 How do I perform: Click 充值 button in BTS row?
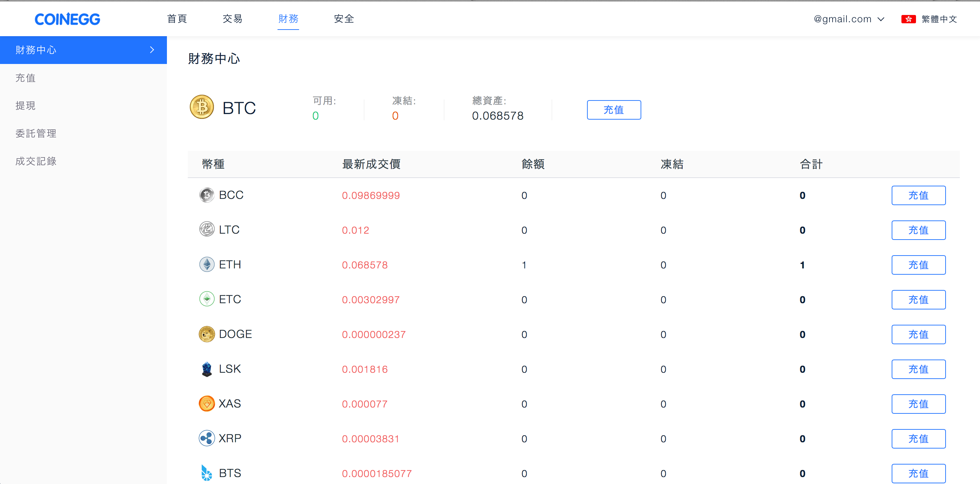[918, 473]
